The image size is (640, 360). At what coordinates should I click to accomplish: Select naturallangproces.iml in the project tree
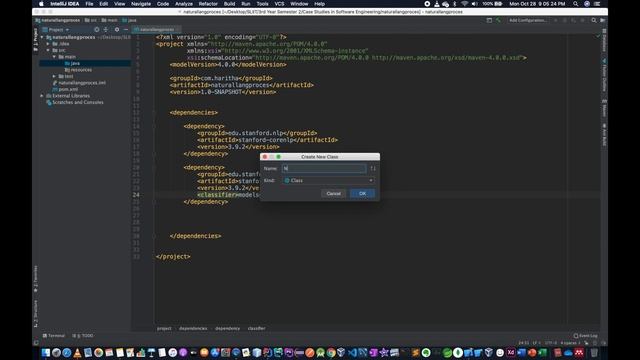(79, 83)
